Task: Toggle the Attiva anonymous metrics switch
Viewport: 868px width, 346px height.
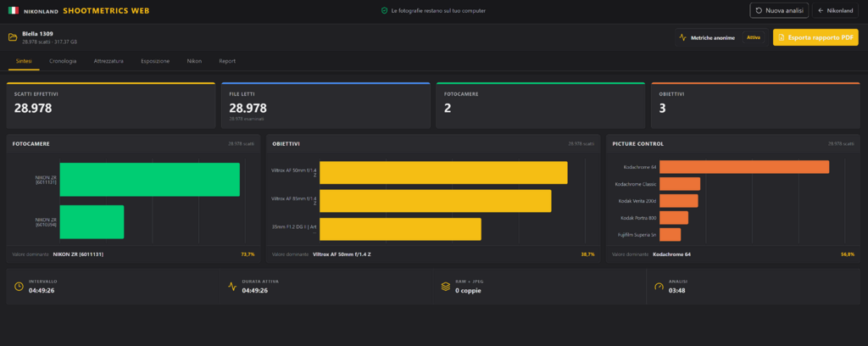Action: click(x=754, y=37)
